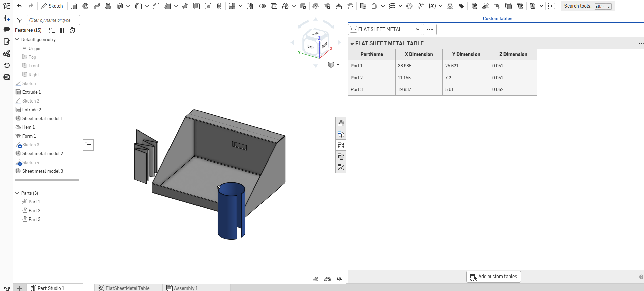Click the Filter by name or type field

pos(53,20)
